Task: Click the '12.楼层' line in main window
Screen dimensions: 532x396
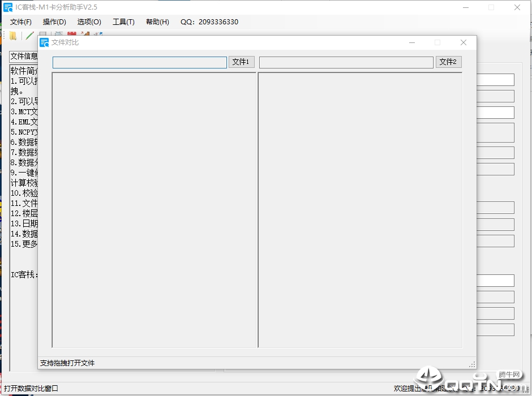Action: (x=24, y=213)
